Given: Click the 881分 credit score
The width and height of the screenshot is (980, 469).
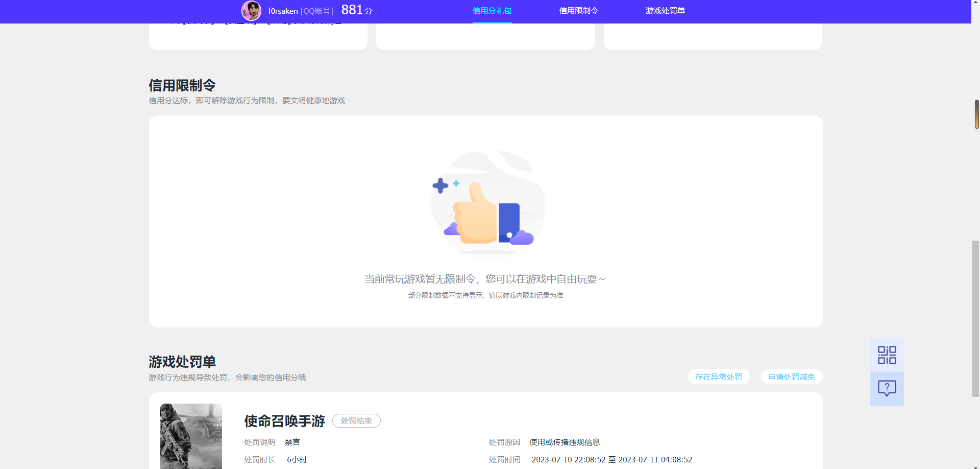Looking at the screenshot, I should pyautogui.click(x=357, y=10).
